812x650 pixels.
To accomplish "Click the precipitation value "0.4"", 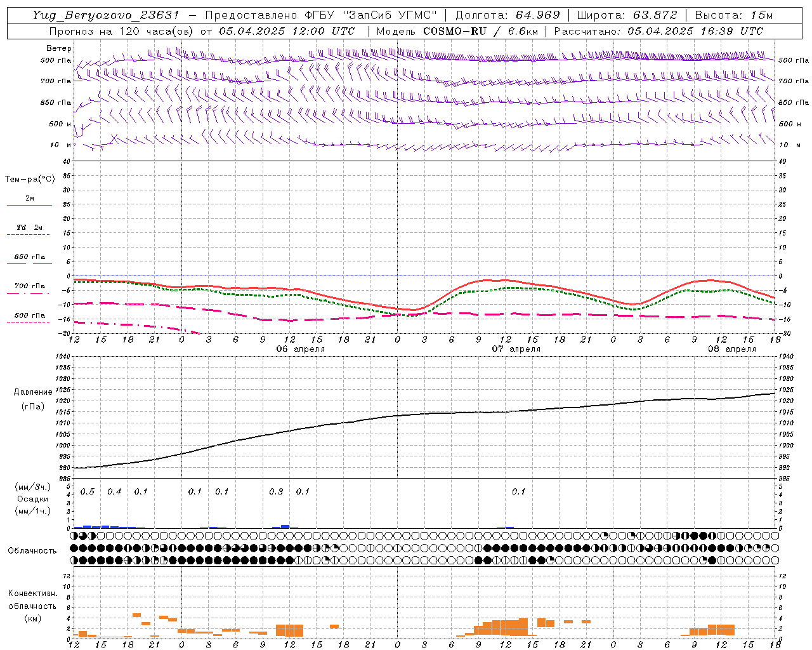I will coord(114,492).
